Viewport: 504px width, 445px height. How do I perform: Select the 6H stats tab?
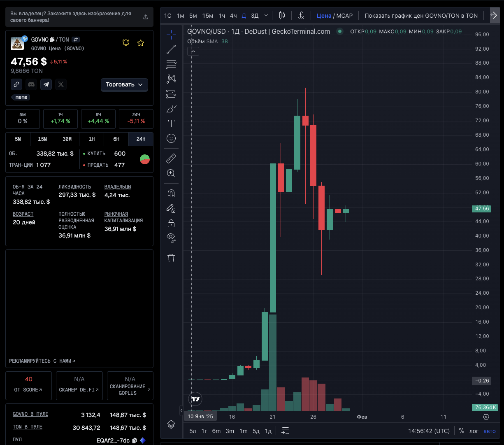(x=116, y=139)
